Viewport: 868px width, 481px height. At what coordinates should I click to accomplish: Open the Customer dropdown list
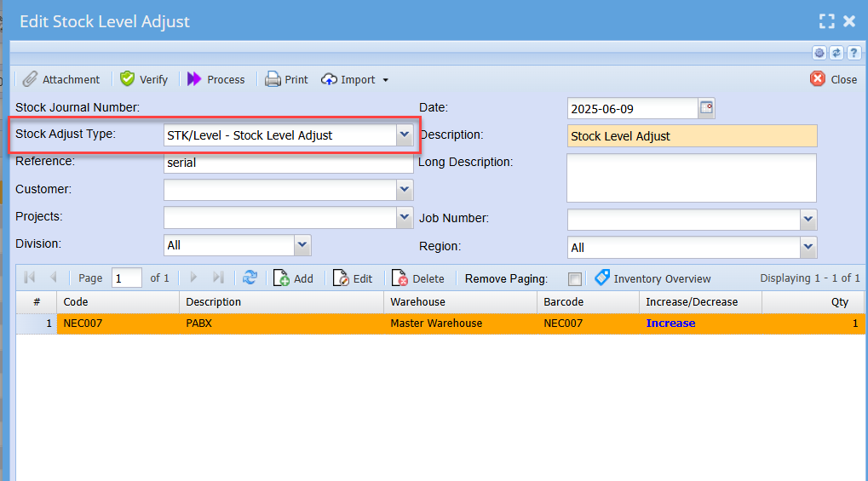pos(405,190)
